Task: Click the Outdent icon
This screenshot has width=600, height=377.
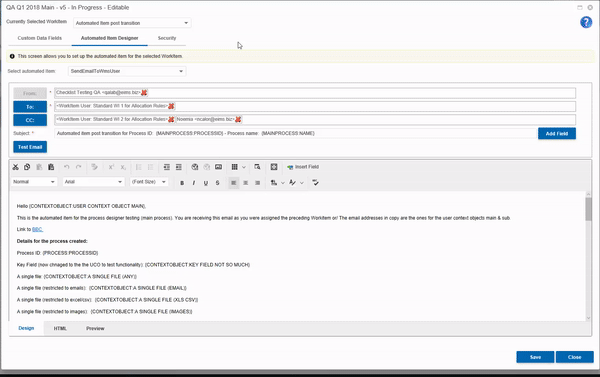Action: pyautogui.click(x=166, y=167)
